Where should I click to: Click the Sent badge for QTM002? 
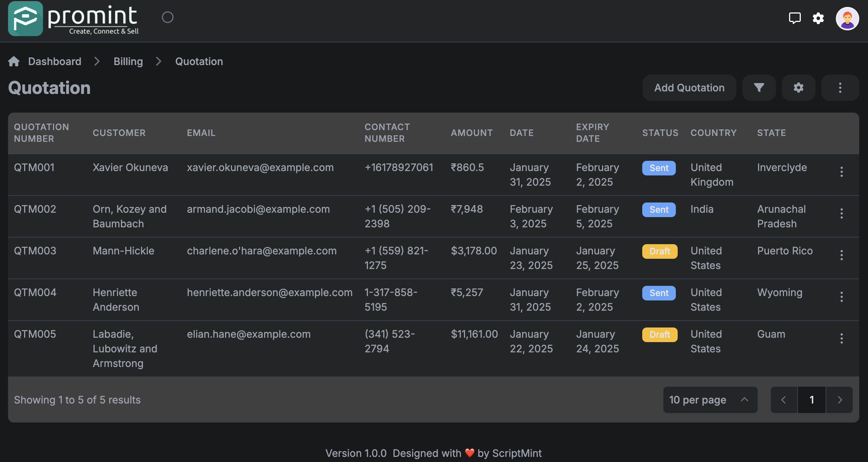click(659, 210)
